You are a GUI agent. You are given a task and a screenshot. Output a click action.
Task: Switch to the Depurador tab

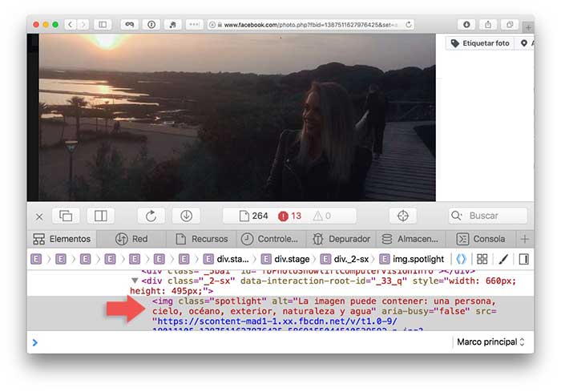point(341,239)
